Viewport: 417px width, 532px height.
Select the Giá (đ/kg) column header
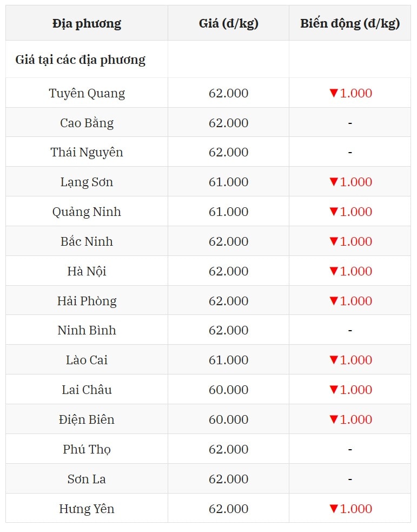pyautogui.click(x=228, y=23)
